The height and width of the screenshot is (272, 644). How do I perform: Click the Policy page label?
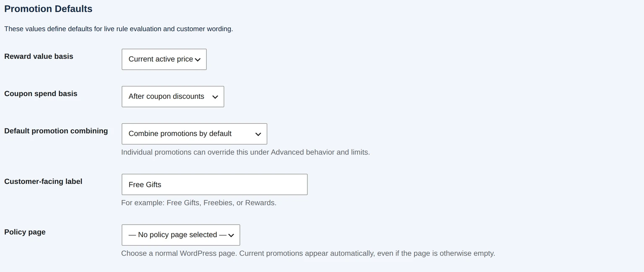pyautogui.click(x=25, y=232)
